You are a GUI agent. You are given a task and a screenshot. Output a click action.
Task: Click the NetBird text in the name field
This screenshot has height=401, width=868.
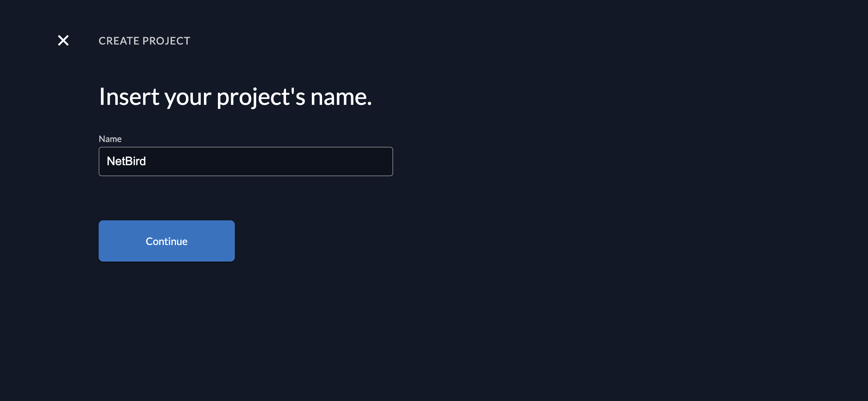click(x=126, y=161)
